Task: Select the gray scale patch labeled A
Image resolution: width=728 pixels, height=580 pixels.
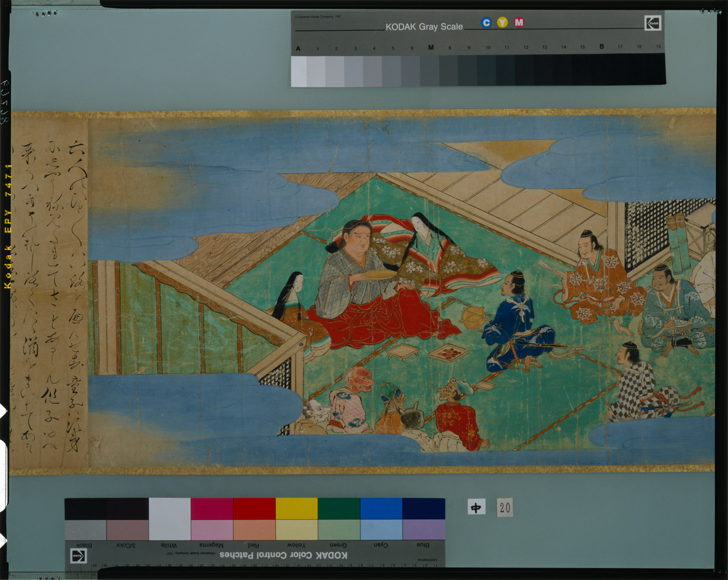Action: point(299,71)
